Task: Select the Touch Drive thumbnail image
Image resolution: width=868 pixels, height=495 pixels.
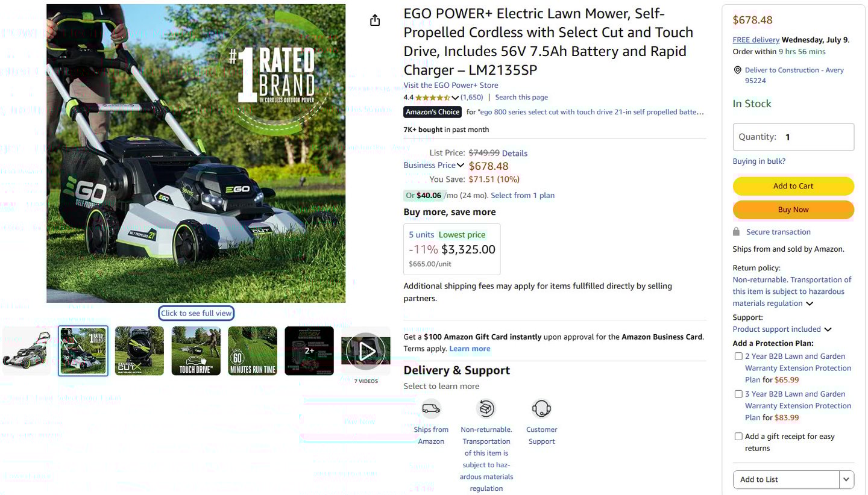Action: click(x=196, y=351)
